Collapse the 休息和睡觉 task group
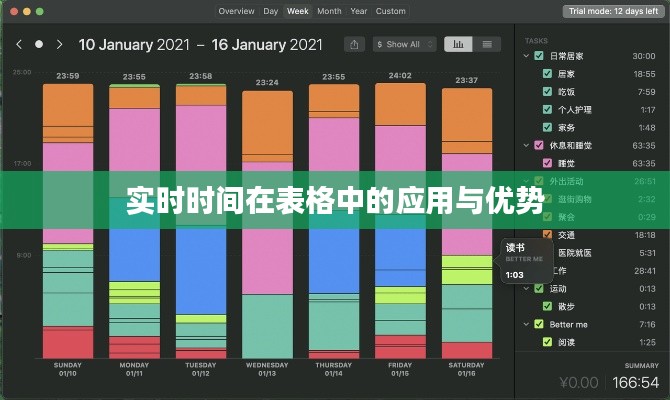The width and height of the screenshot is (670, 400). pyautogui.click(x=526, y=145)
